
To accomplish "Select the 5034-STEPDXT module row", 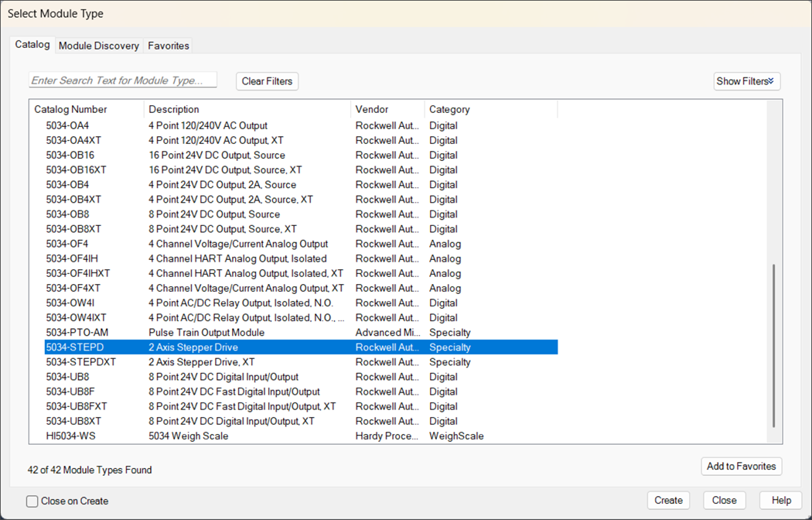I will point(301,361).
